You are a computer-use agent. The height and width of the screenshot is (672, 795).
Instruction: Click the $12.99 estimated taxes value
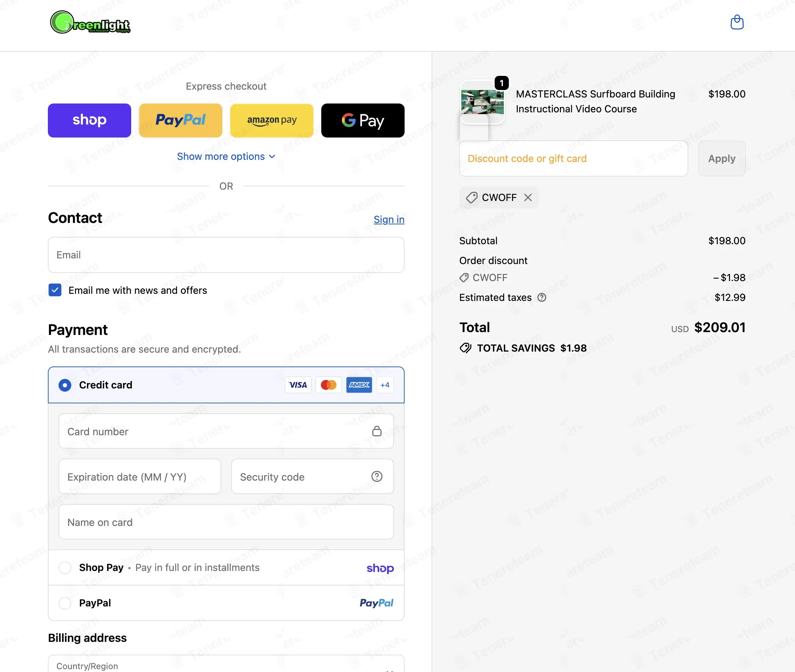(x=730, y=297)
